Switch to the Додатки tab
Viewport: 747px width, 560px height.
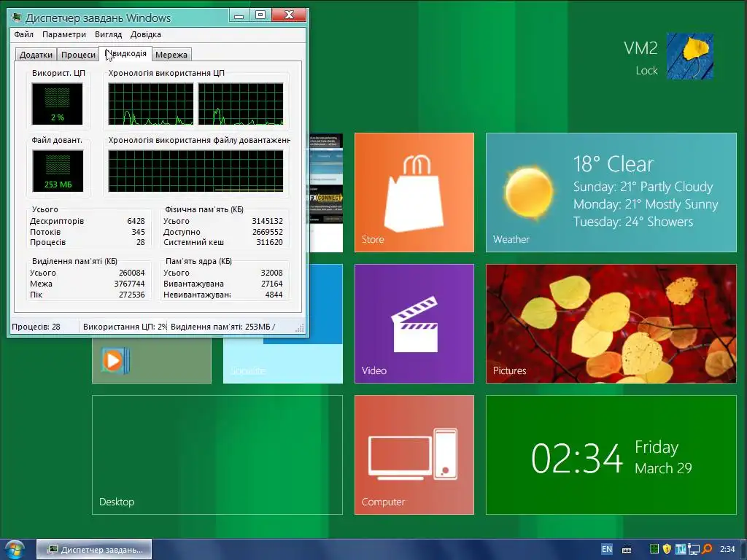click(x=36, y=55)
